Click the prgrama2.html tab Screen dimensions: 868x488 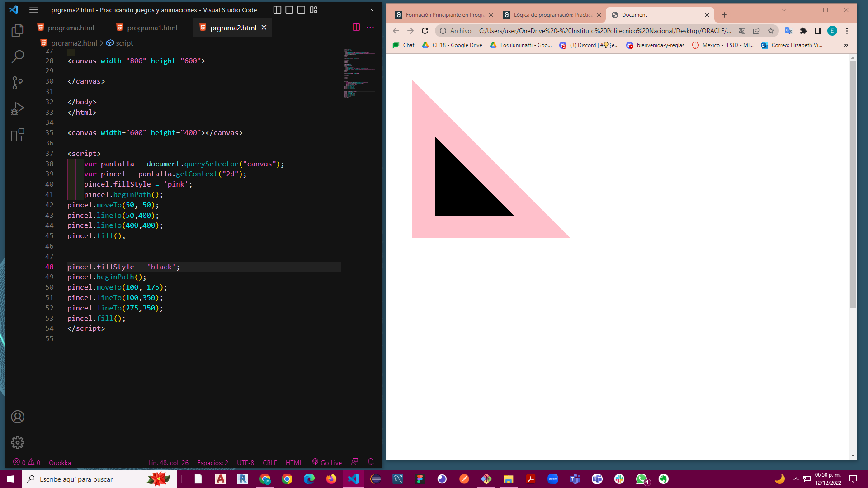pyautogui.click(x=233, y=28)
